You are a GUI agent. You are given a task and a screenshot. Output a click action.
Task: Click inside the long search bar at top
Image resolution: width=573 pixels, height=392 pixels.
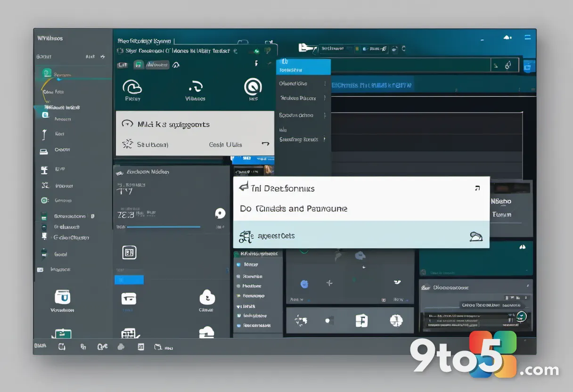click(410, 65)
